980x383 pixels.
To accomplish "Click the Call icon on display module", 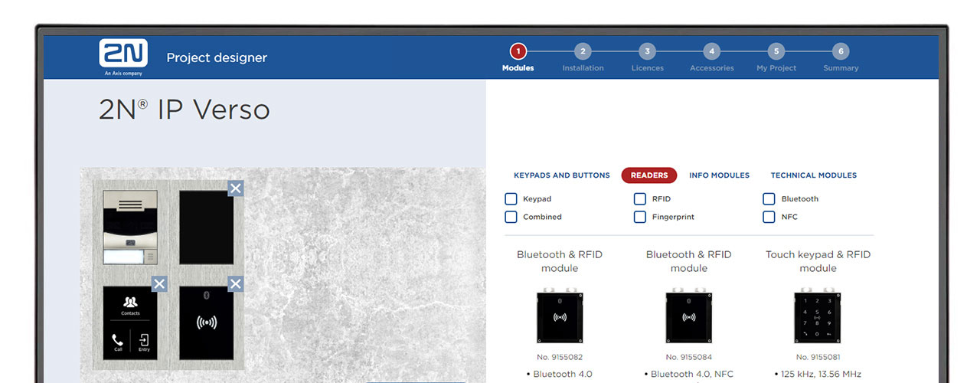I will (x=118, y=342).
